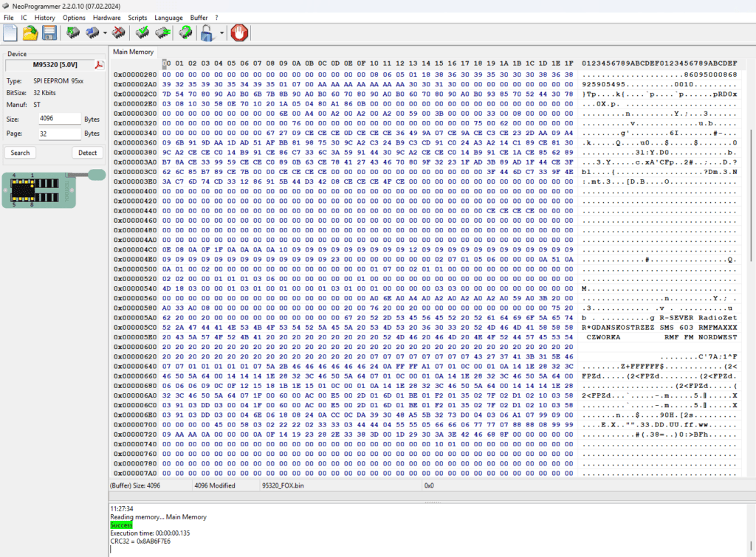The width and height of the screenshot is (756, 557).
Task: Click the Read IC chip icon
Action: 73,32
